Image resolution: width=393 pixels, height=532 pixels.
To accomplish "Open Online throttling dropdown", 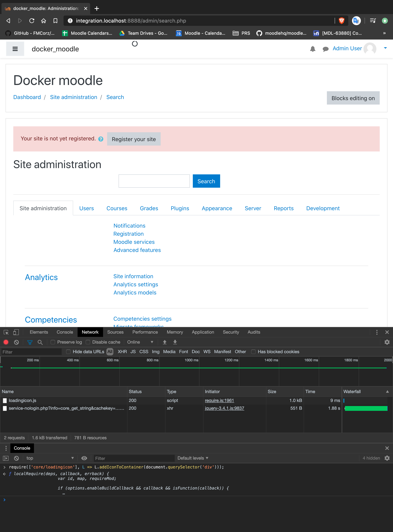I will tap(140, 342).
